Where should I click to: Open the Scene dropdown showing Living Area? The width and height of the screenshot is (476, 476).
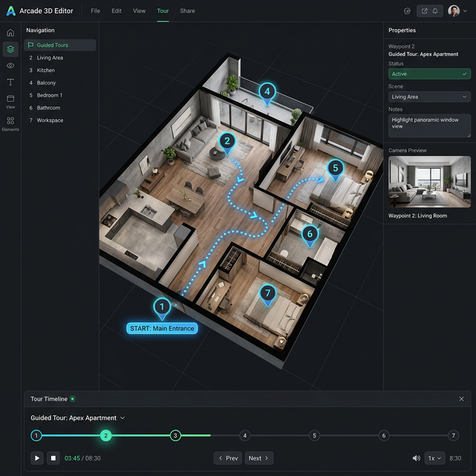click(x=429, y=97)
